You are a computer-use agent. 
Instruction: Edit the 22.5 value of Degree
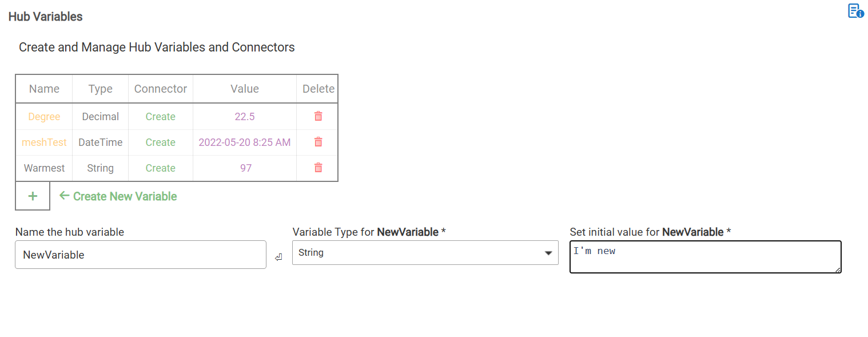pyautogui.click(x=245, y=117)
